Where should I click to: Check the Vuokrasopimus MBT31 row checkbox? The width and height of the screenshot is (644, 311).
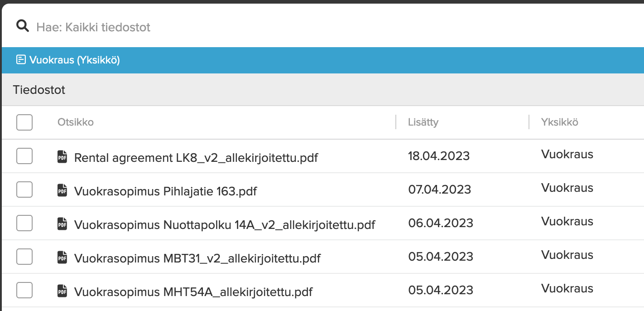(24, 257)
